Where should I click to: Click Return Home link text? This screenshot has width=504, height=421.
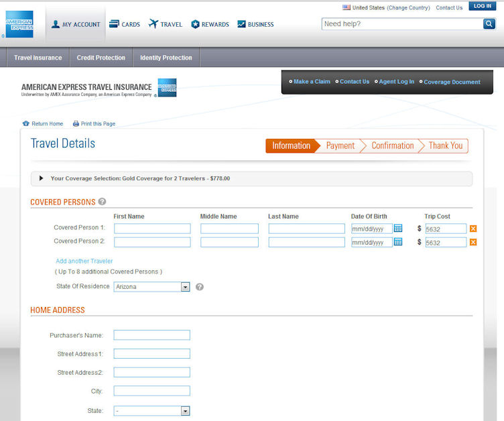(x=47, y=124)
